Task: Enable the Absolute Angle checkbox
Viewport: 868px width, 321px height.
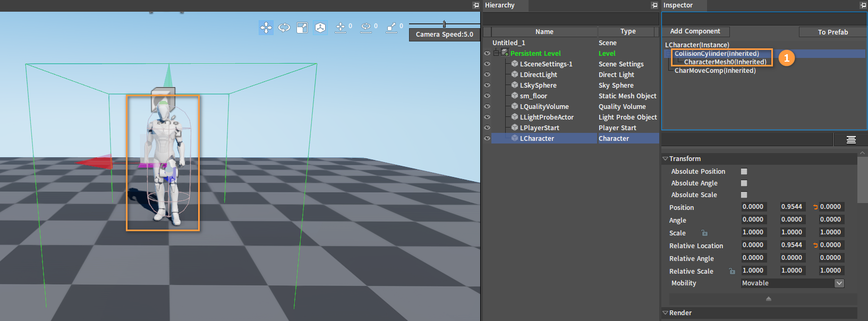Action: point(744,183)
